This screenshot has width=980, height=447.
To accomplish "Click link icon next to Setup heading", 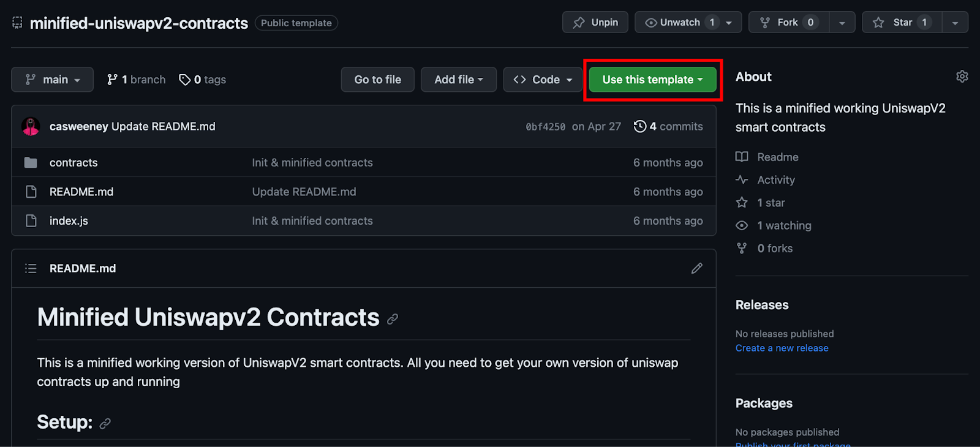I will coord(105,423).
